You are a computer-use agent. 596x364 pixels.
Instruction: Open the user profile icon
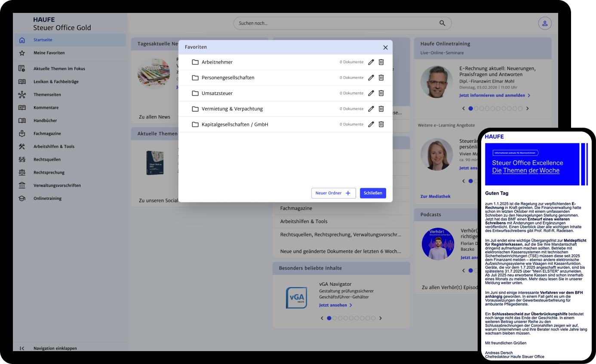coord(545,23)
